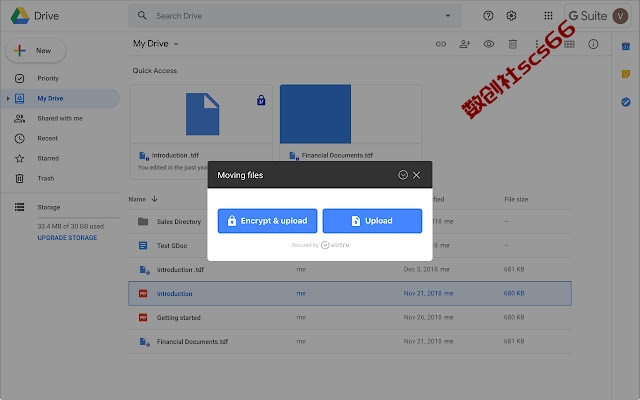Click the share add-person icon
This screenshot has width=640, height=400.
point(465,44)
